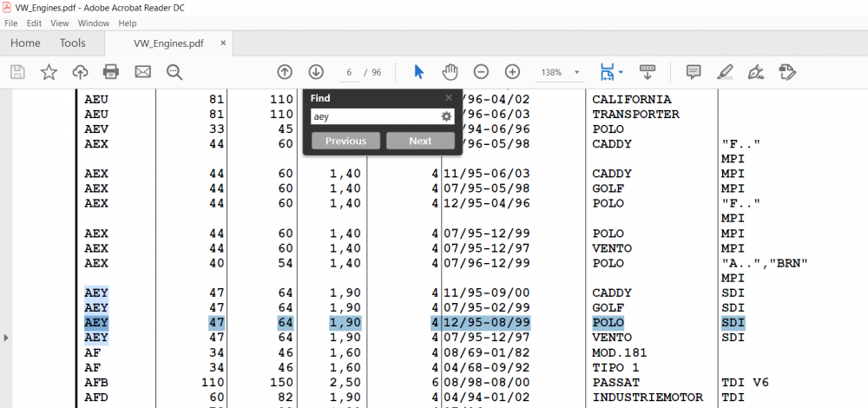Click the PASSAT model text
The height and width of the screenshot is (408, 868).
tap(615, 383)
